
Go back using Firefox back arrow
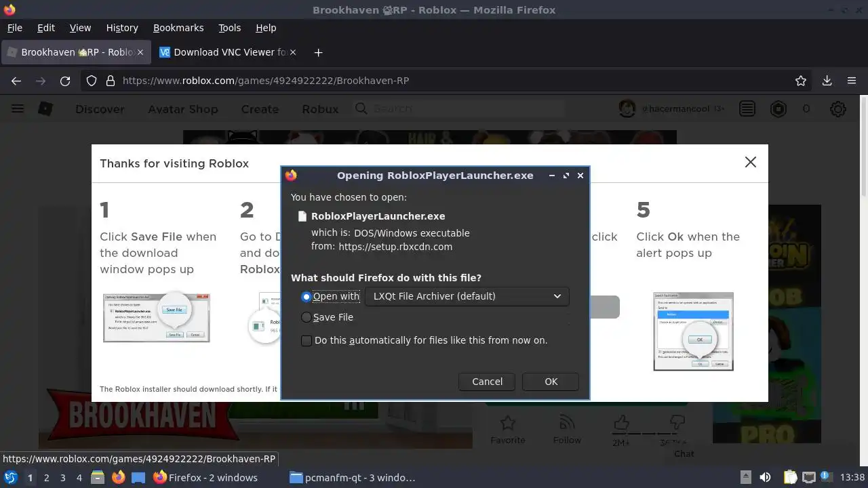point(16,81)
